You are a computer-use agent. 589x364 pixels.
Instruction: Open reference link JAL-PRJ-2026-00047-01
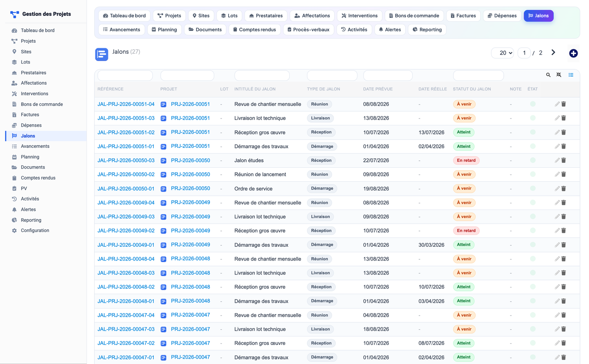[126, 357]
